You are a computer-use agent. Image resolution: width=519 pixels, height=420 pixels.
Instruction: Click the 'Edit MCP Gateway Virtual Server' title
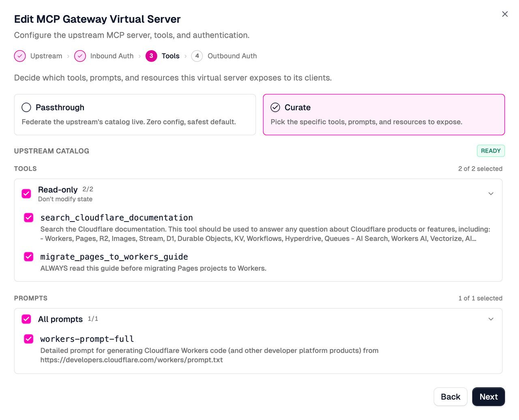pos(97,19)
